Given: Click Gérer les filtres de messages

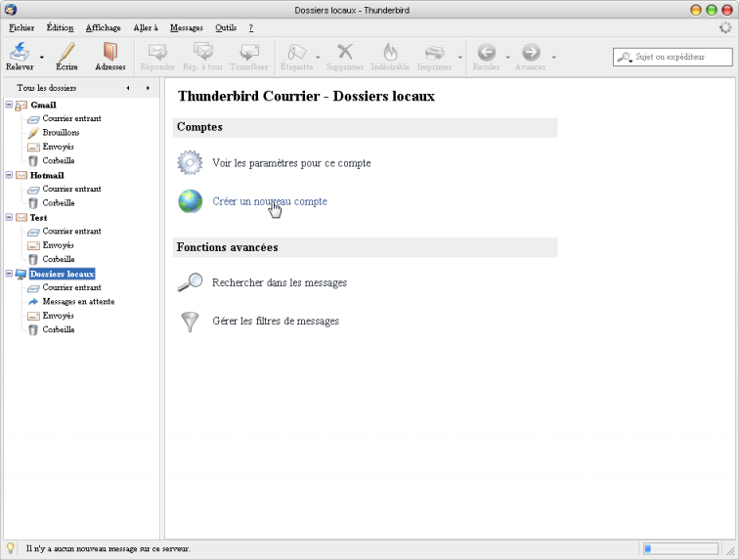Looking at the screenshot, I should coord(276,321).
